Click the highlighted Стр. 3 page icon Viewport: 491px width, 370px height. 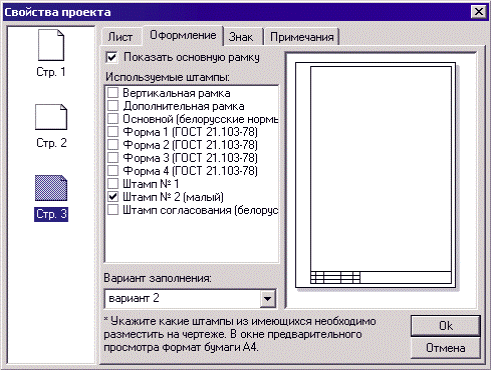point(51,188)
